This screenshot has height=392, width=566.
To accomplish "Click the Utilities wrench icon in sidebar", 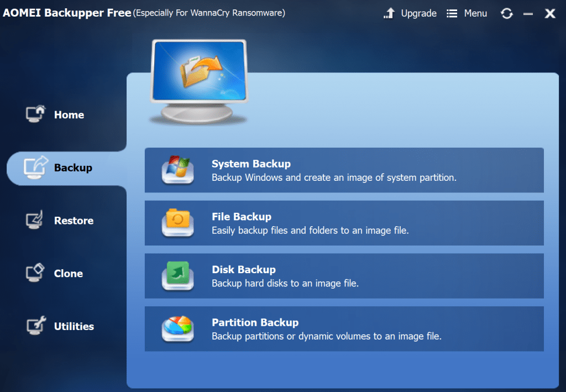I will click(36, 326).
